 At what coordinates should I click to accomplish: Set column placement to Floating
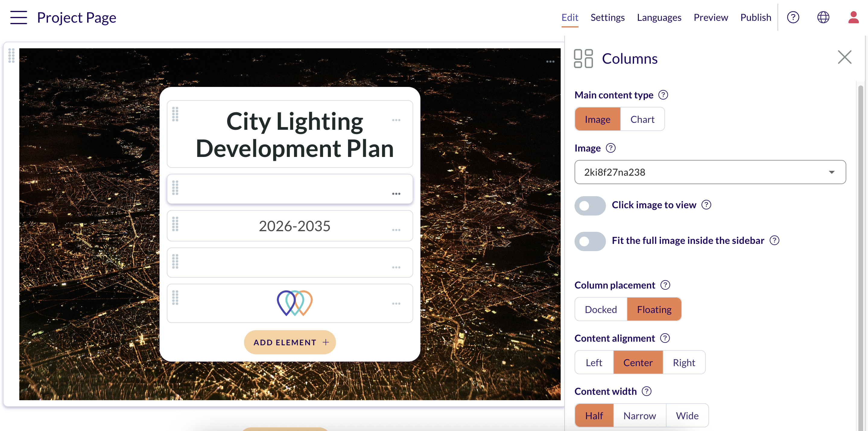pyautogui.click(x=654, y=309)
